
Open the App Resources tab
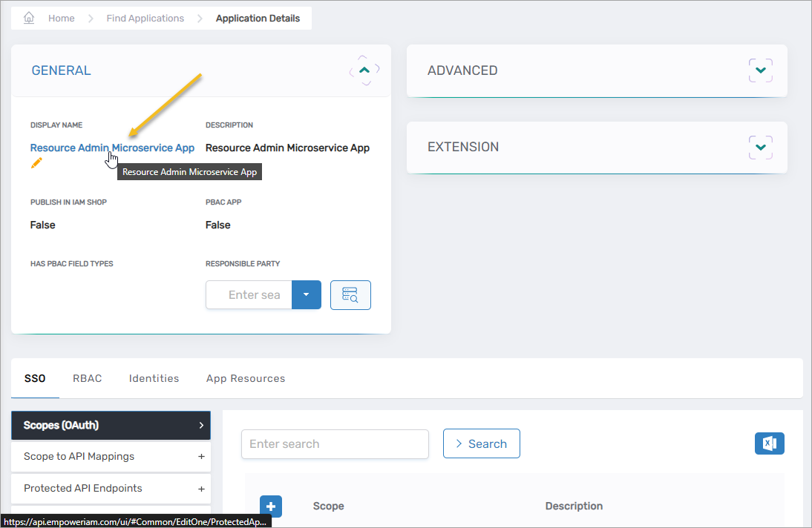click(246, 378)
